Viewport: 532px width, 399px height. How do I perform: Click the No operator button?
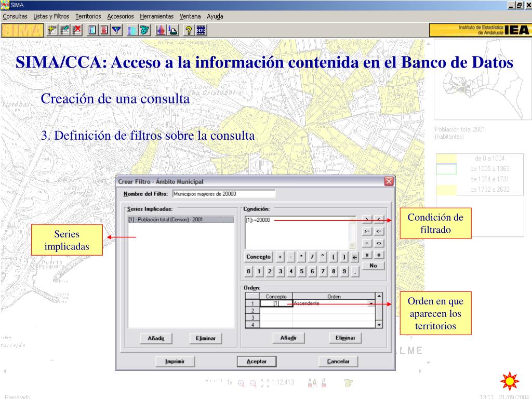click(373, 265)
